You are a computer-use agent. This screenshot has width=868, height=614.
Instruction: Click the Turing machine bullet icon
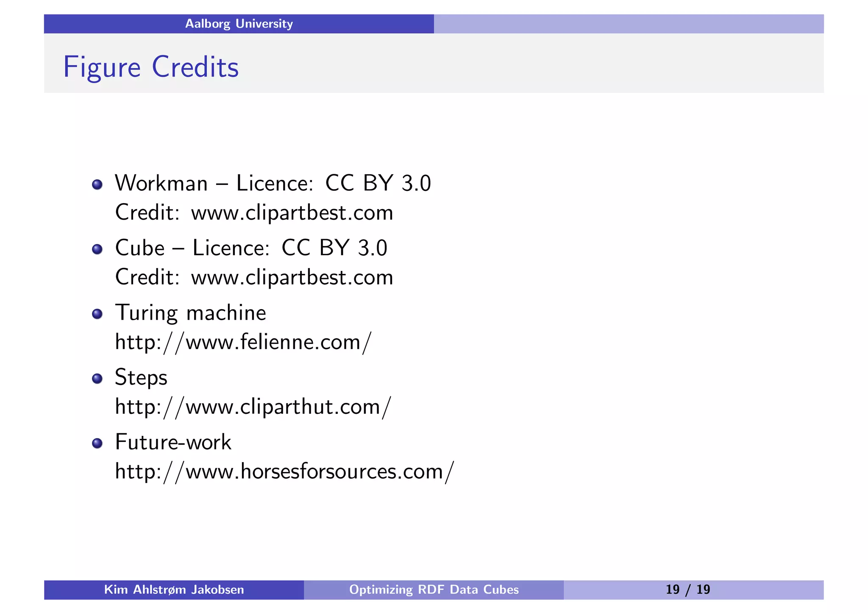point(97,314)
